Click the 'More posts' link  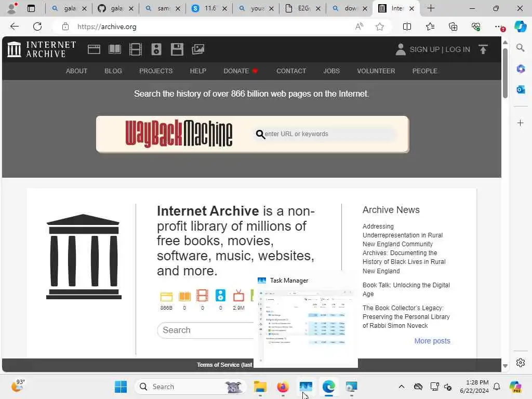432,341
